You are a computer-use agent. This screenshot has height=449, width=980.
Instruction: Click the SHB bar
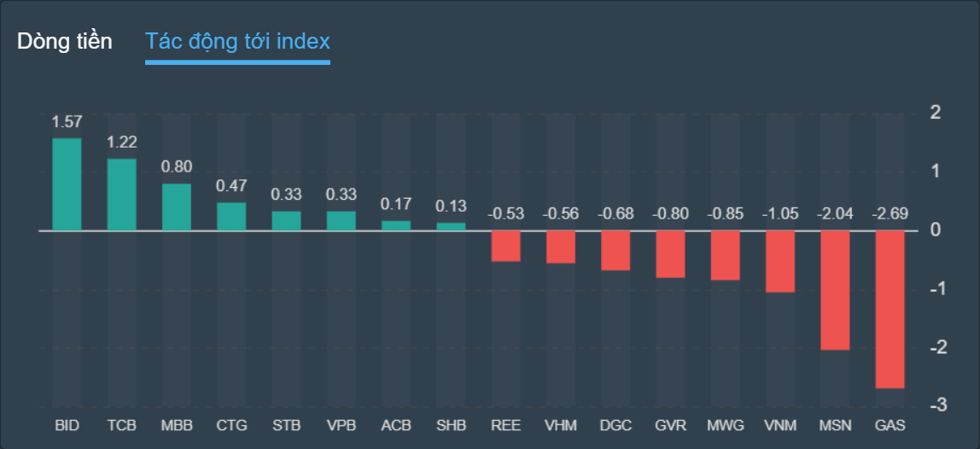pyautogui.click(x=451, y=226)
